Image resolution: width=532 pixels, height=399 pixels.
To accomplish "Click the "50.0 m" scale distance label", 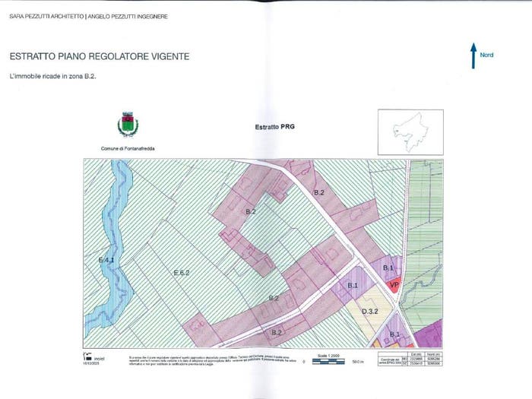I will pos(358,362).
